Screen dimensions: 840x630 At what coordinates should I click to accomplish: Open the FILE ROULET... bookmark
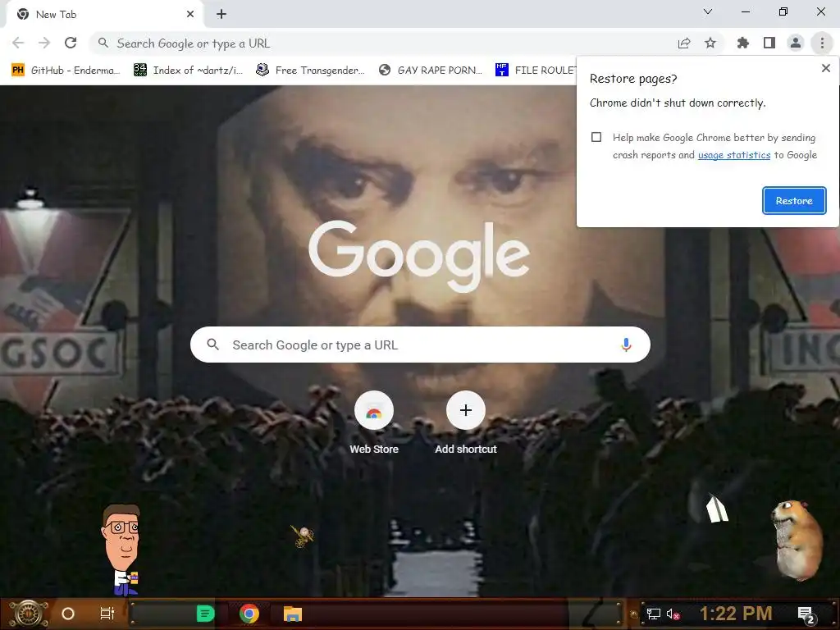tap(535, 71)
